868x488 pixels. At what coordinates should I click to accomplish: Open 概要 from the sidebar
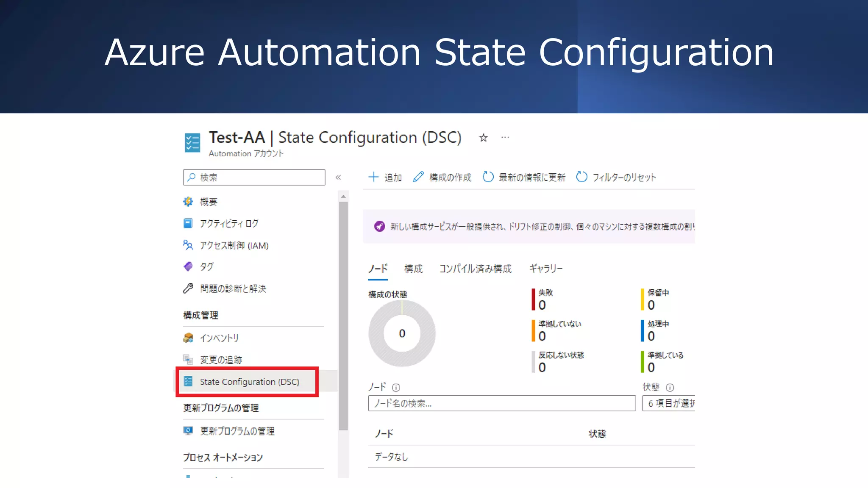pos(209,202)
